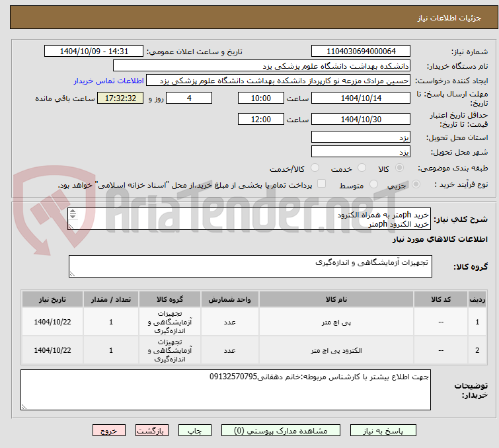Click the scroll up arrow in شرح کلی نیاز
The height and width of the screenshot is (448, 499).
coord(73,211)
